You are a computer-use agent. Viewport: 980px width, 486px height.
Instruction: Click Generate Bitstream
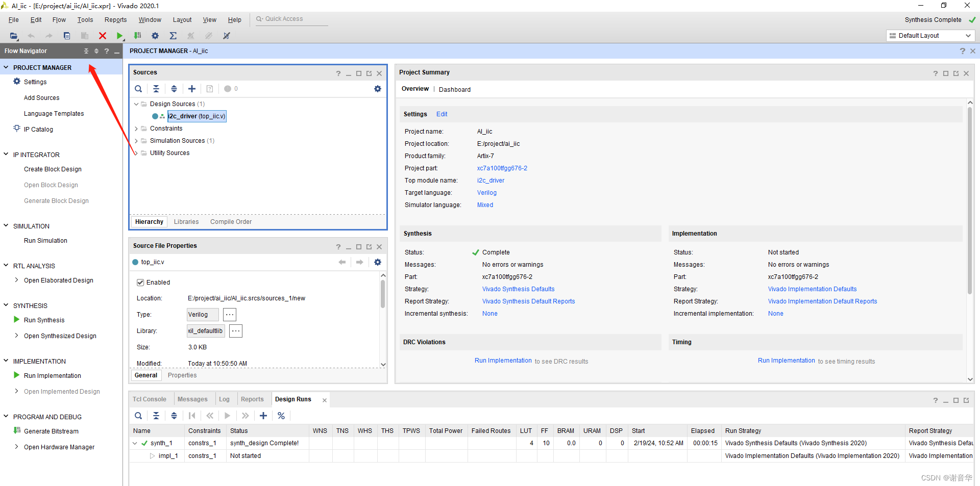(51, 431)
